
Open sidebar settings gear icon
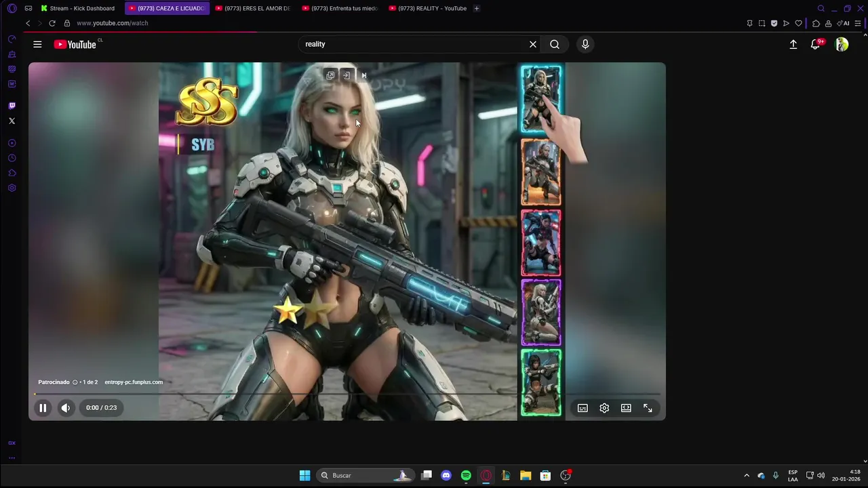(x=12, y=188)
